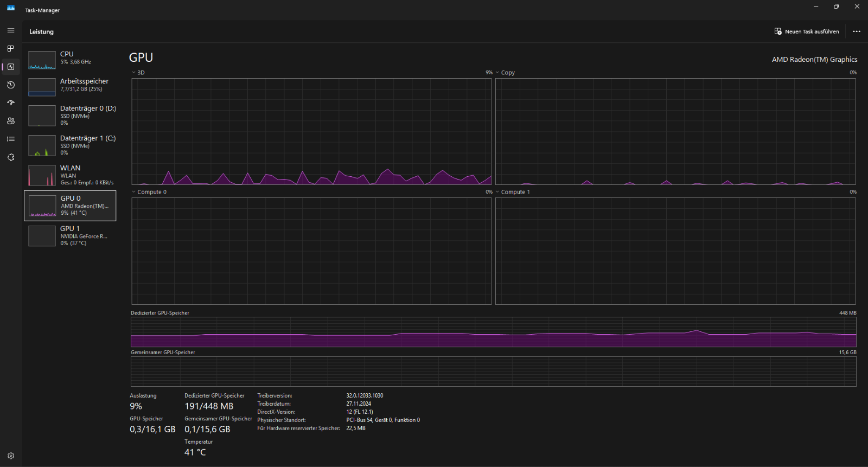Viewport: 868px width, 467px height.
Task: Open the three-dot more options menu
Action: point(857,31)
